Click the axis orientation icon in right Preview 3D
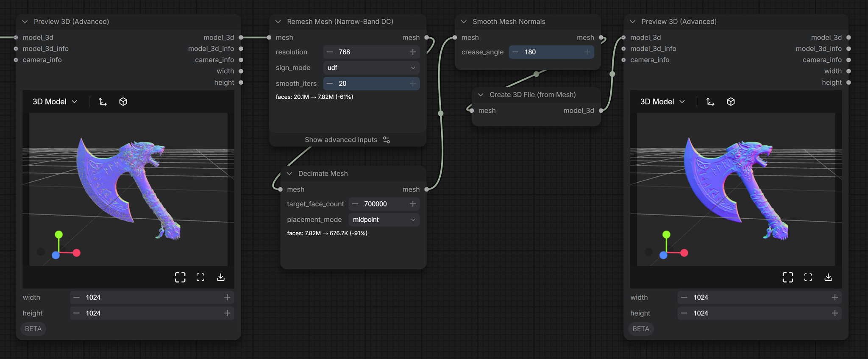Image resolution: width=868 pixels, height=359 pixels. [710, 102]
